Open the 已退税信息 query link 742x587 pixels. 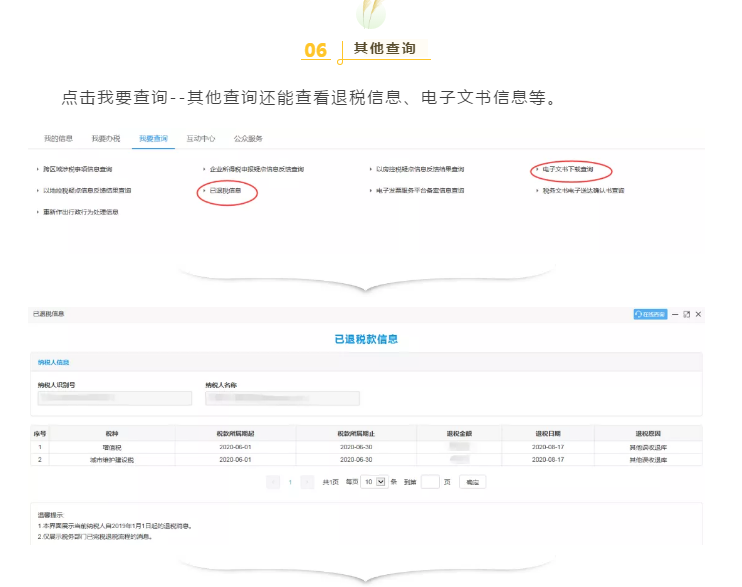(x=225, y=190)
